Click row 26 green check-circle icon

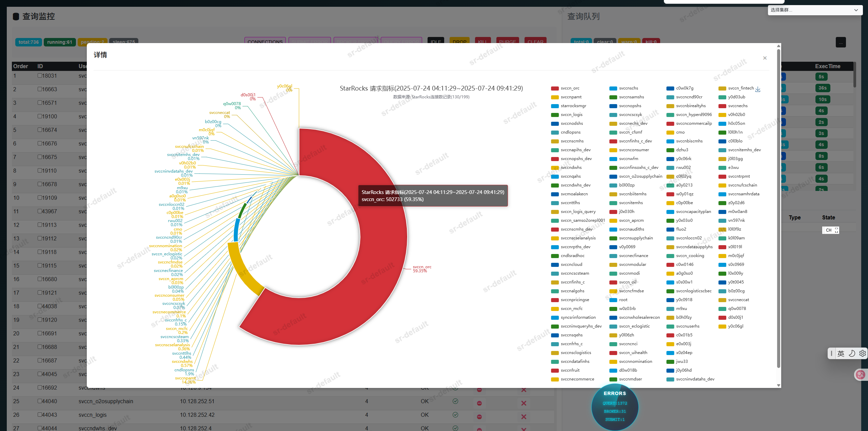pyautogui.click(x=455, y=415)
